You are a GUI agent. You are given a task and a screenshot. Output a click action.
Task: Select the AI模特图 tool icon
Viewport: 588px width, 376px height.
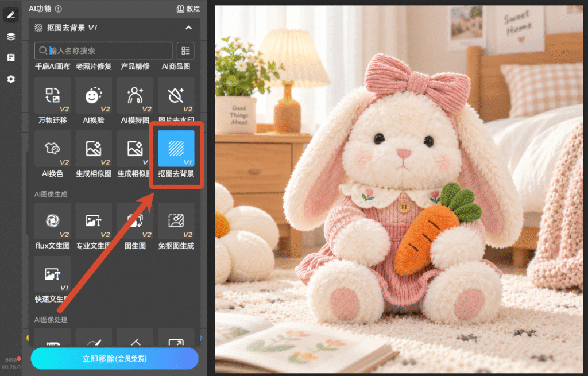pyautogui.click(x=135, y=95)
